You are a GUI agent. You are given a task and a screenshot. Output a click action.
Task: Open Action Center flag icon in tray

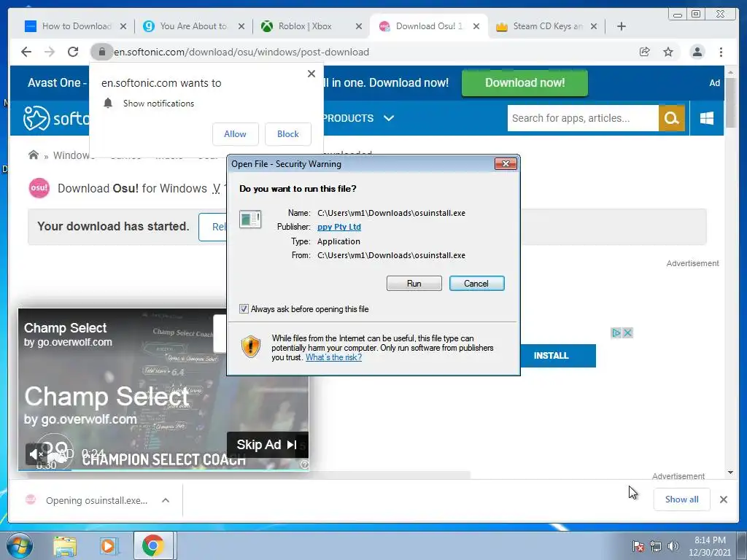tap(638, 546)
